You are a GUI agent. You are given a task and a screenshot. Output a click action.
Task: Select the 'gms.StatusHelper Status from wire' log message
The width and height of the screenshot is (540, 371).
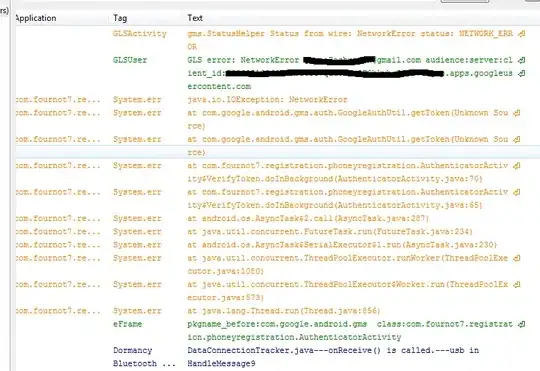pos(350,34)
